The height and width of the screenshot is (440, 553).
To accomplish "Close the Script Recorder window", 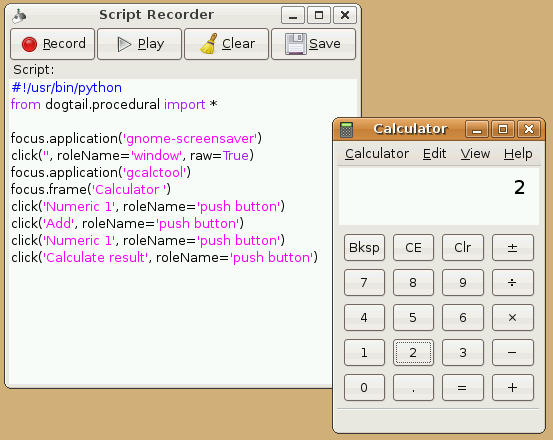I will point(345,15).
